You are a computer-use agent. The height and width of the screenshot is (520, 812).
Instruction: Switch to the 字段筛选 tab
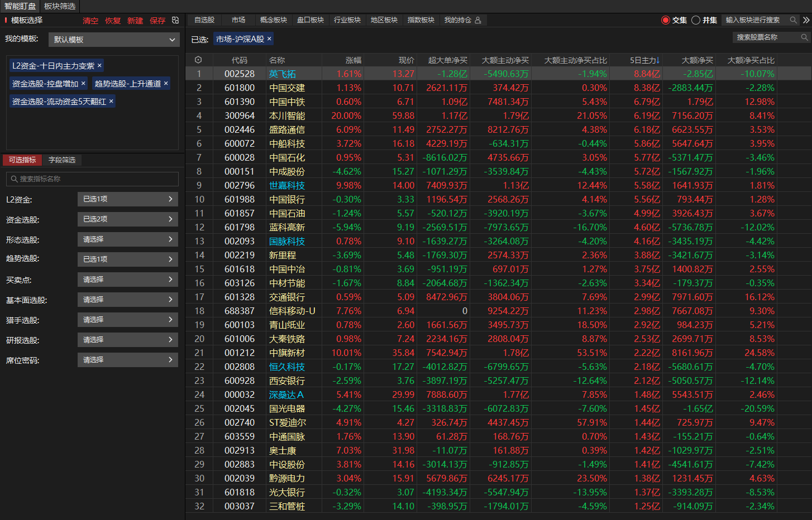(x=62, y=160)
